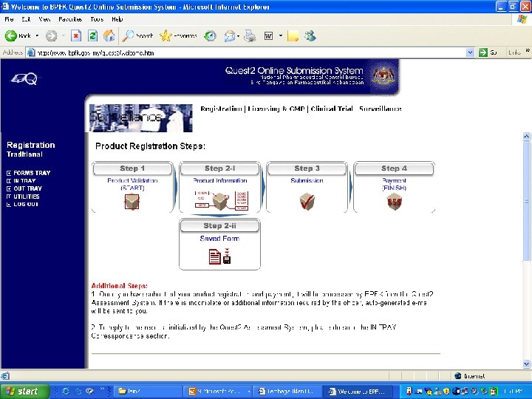Click the scrollbar up arrow
The width and height of the screenshot is (532, 399).
coord(526,137)
